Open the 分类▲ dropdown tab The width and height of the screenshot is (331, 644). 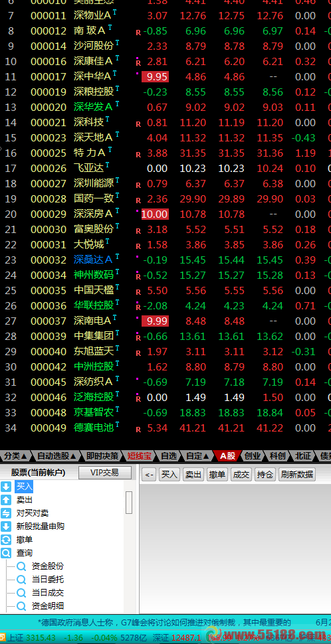[x=16, y=455]
